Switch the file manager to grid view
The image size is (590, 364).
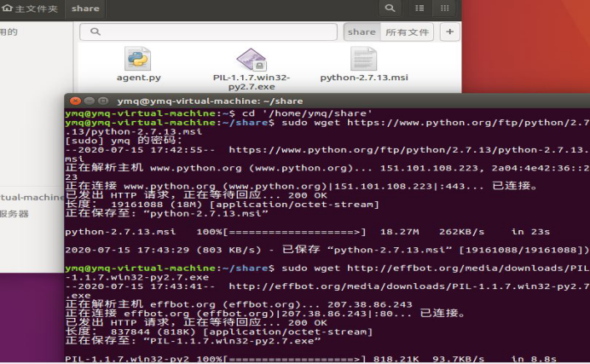click(x=445, y=9)
